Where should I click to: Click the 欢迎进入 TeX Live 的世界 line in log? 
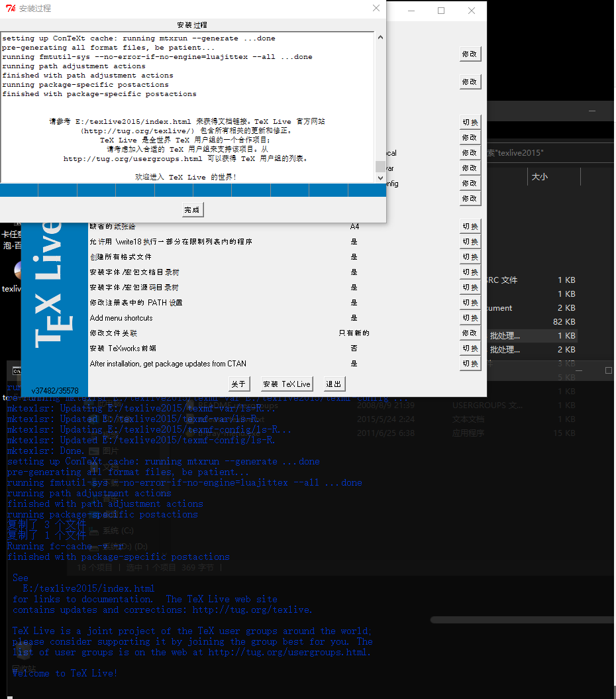pos(186,177)
